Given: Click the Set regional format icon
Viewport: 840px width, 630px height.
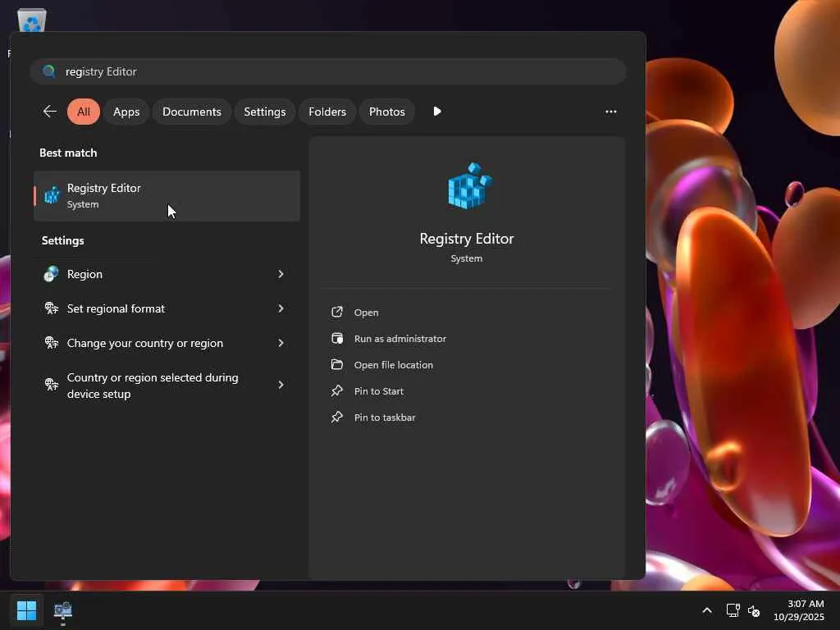Looking at the screenshot, I should [52, 308].
